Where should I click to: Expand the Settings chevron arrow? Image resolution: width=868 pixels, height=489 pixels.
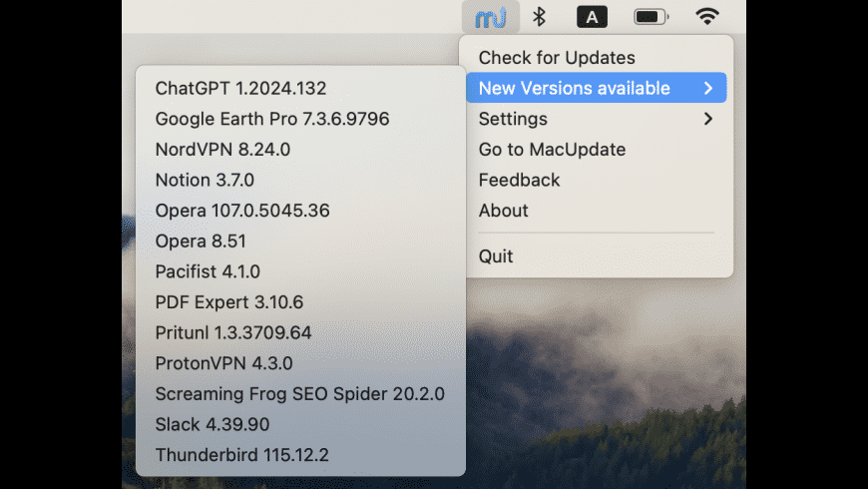(x=708, y=119)
